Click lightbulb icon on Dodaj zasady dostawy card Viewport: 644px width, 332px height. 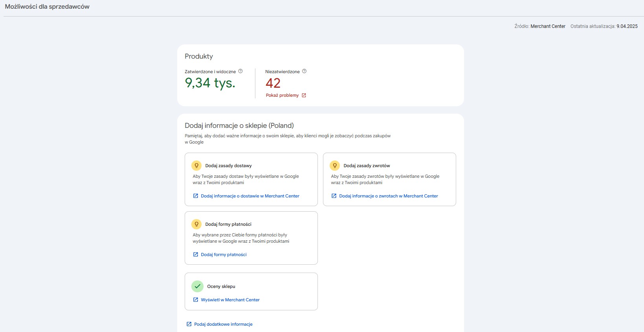point(196,166)
